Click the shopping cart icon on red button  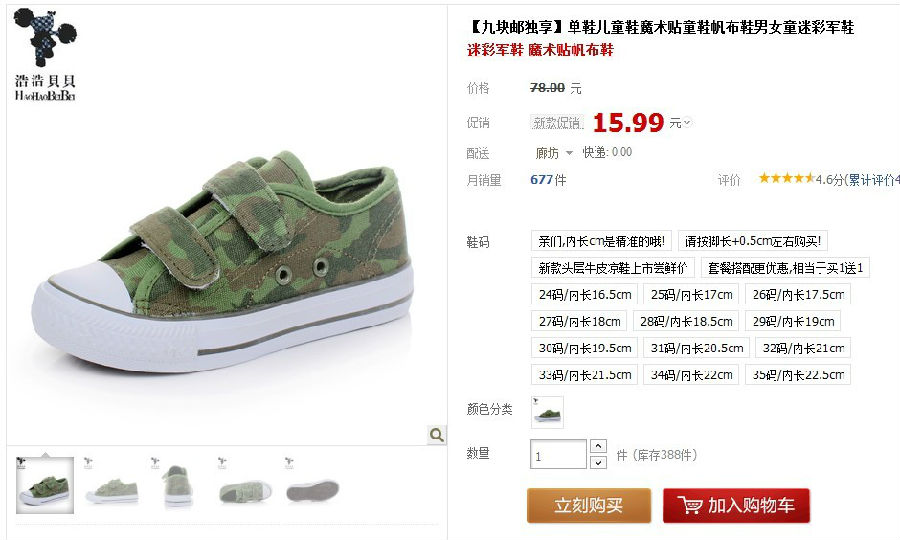tap(689, 506)
